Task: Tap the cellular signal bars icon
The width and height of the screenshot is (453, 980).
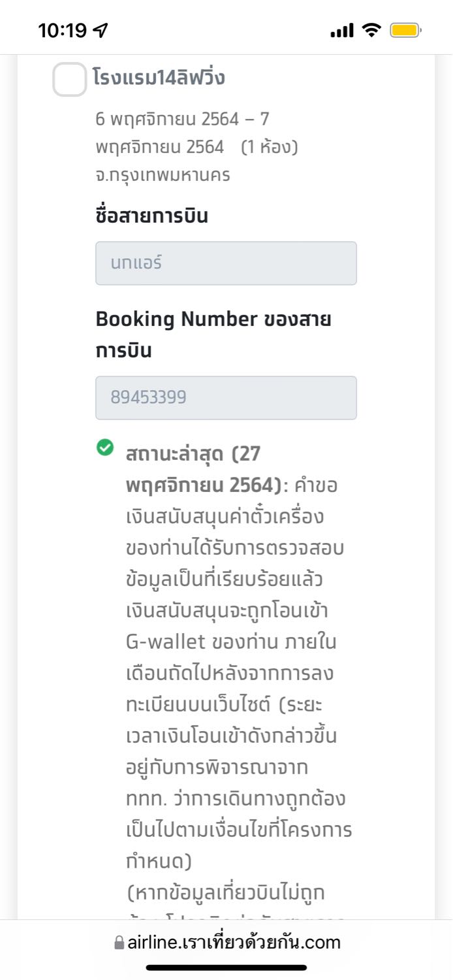Action: [x=342, y=30]
